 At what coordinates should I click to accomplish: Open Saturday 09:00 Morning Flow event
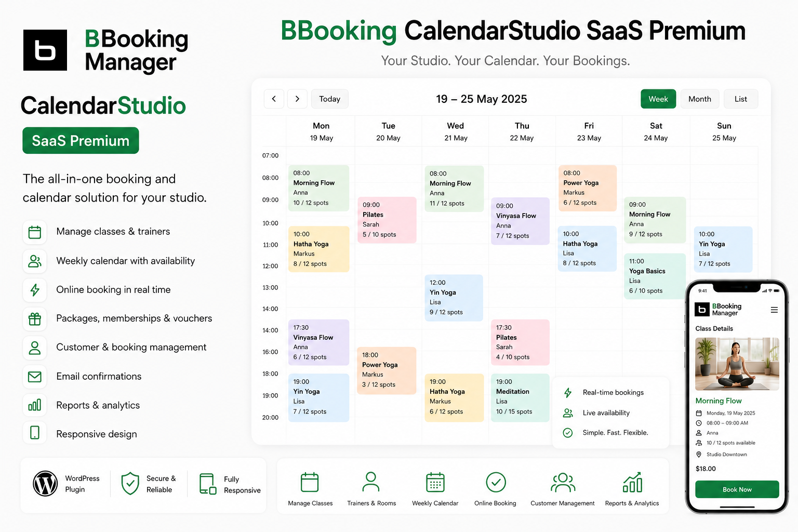pos(655,220)
